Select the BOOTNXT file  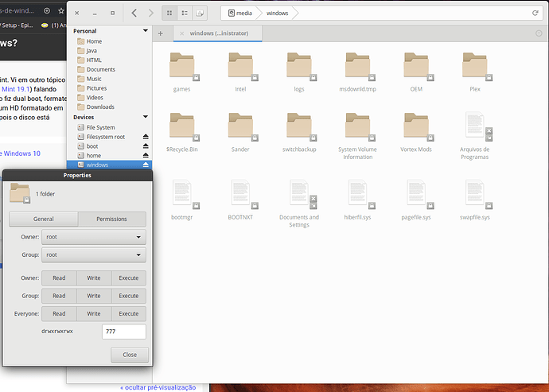coord(240,200)
